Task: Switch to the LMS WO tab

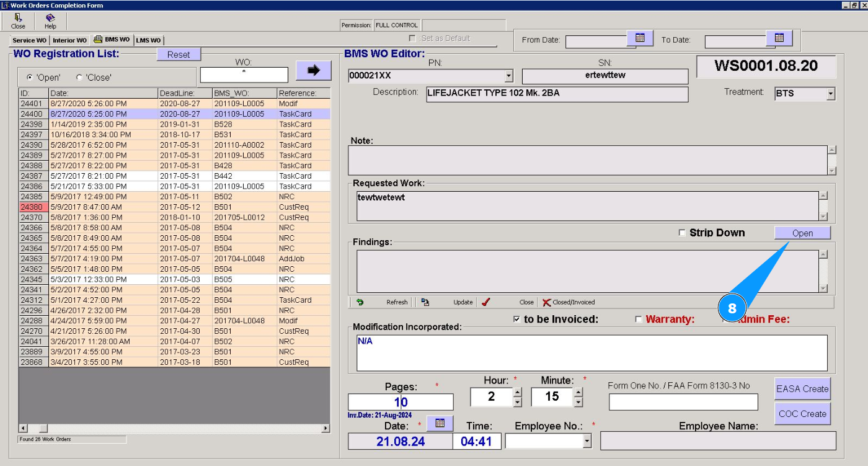Action: [x=148, y=40]
